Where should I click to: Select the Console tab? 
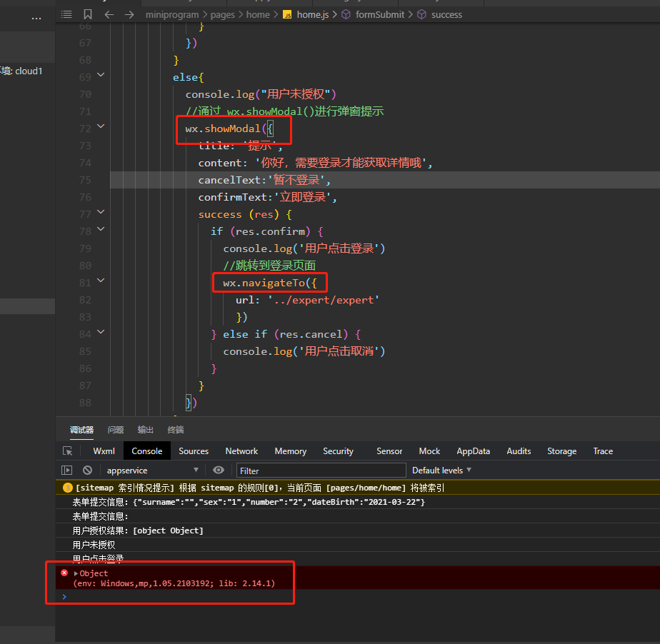[x=147, y=451]
